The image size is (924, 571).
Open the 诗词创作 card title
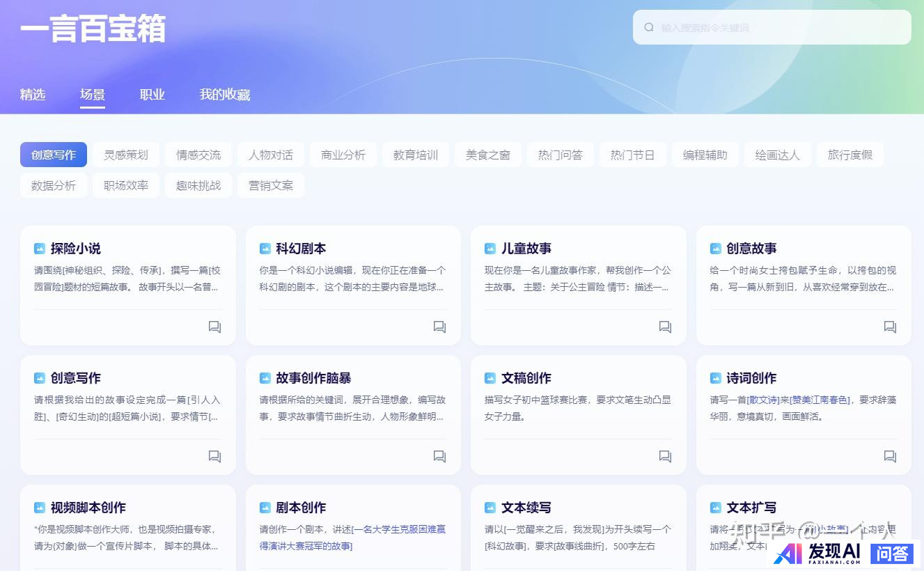coord(752,378)
